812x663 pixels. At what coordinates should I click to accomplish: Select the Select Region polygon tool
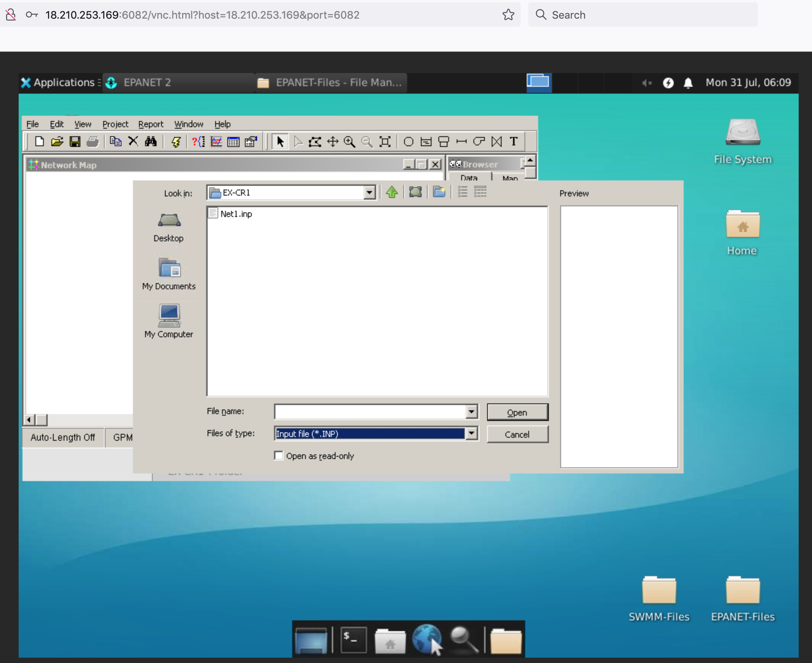[x=315, y=142]
